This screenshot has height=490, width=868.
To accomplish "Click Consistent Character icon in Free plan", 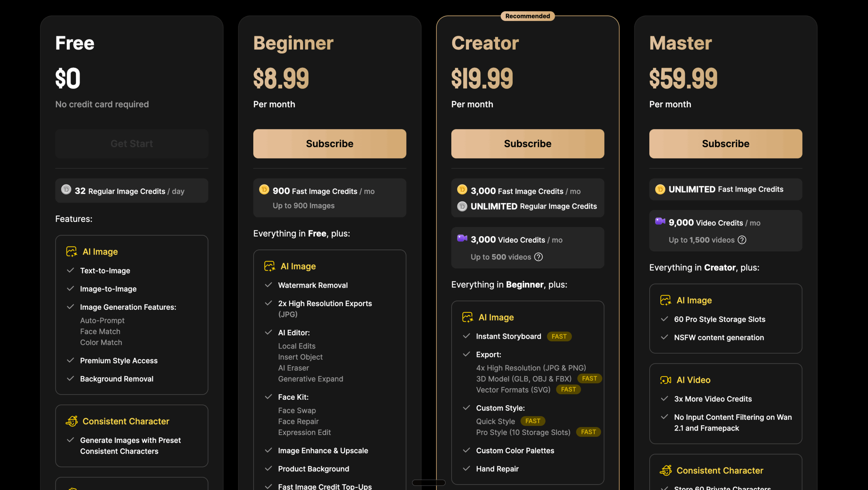I will (72, 421).
